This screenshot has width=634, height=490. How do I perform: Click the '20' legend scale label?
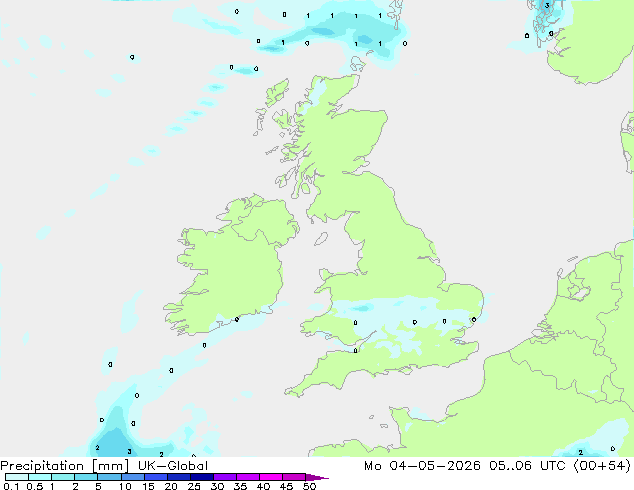pyautogui.click(x=171, y=486)
